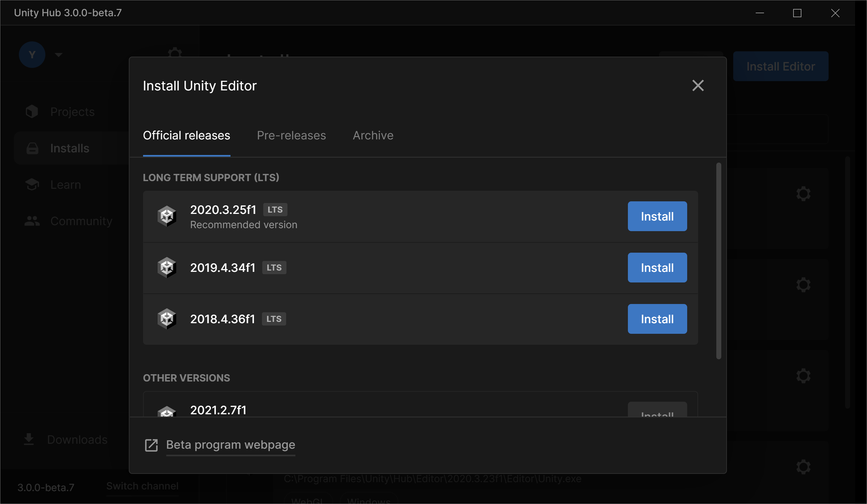Switch to the Archive tab
Viewport: 867px width, 504px height.
click(373, 135)
